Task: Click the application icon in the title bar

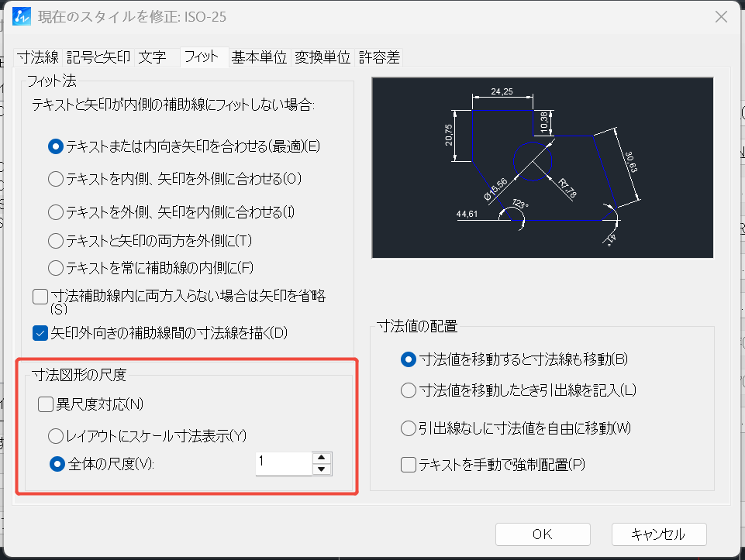Action: point(21,15)
